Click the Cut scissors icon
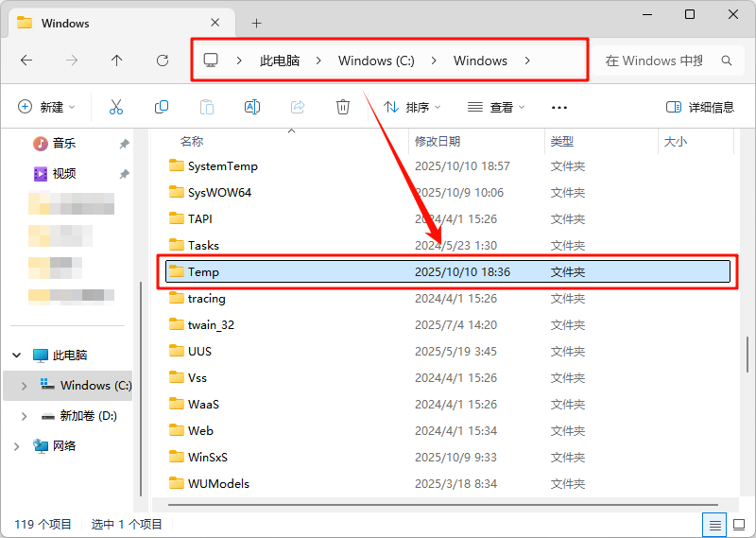The image size is (756, 538). click(x=116, y=107)
